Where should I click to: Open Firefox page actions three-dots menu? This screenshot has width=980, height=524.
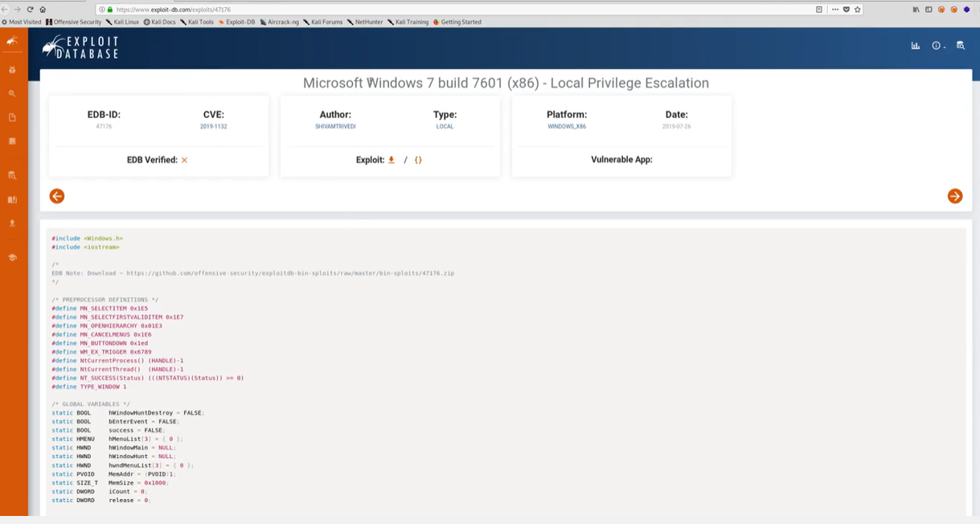[835, 10]
